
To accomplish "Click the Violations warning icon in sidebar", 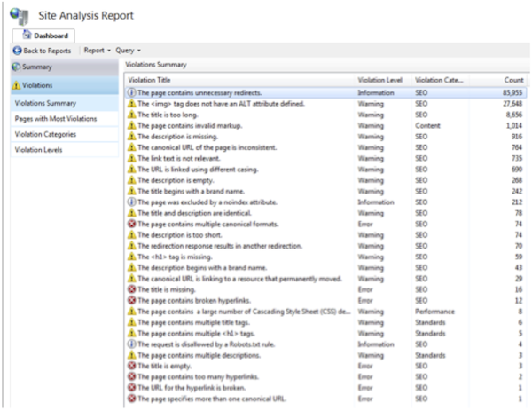I will [16, 85].
